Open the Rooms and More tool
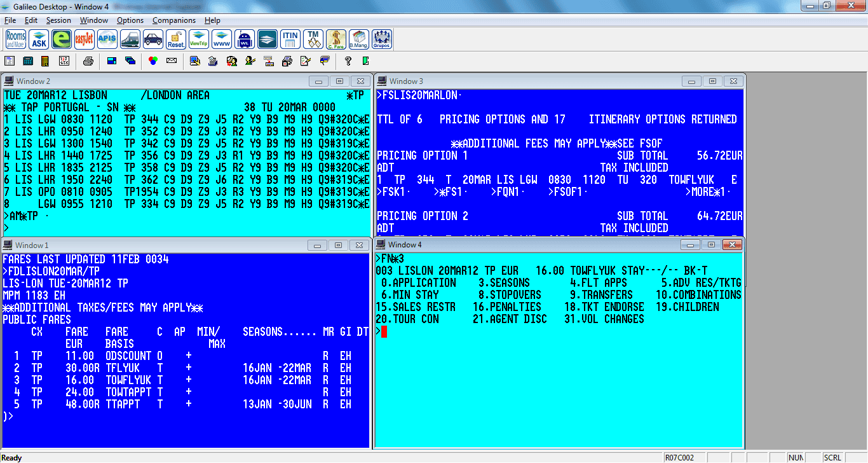The height and width of the screenshot is (463, 868). 16,39
